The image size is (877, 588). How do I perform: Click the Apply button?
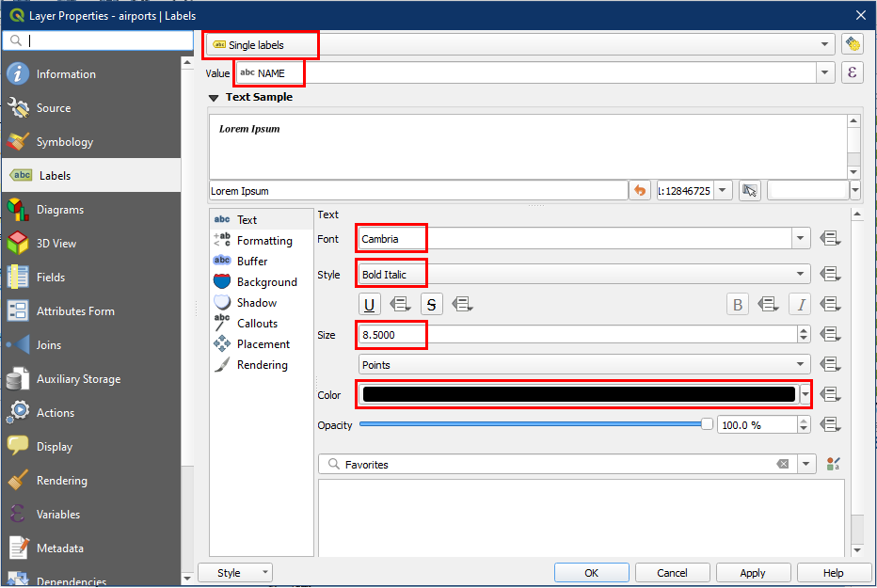click(x=753, y=573)
